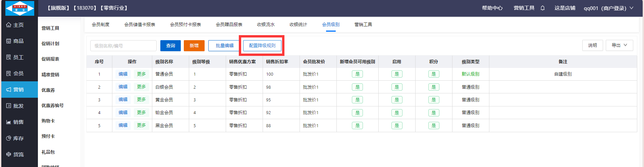
Task: Expand the 导出 export dropdown
Action: click(619, 45)
